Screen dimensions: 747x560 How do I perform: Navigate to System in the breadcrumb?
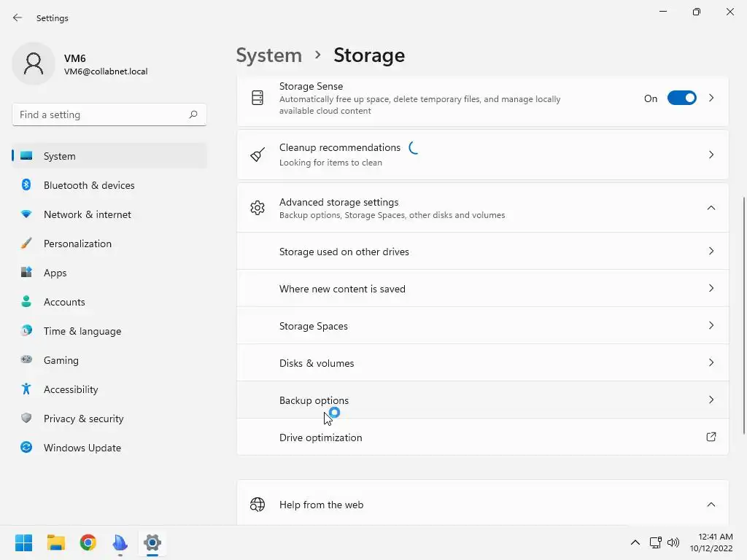click(x=268, y=55)
